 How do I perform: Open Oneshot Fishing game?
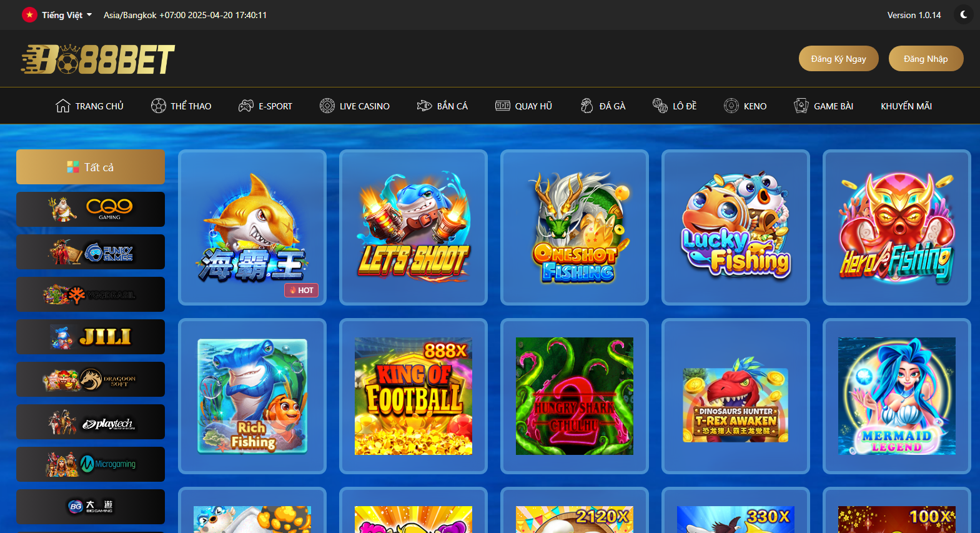pos(575,227)
